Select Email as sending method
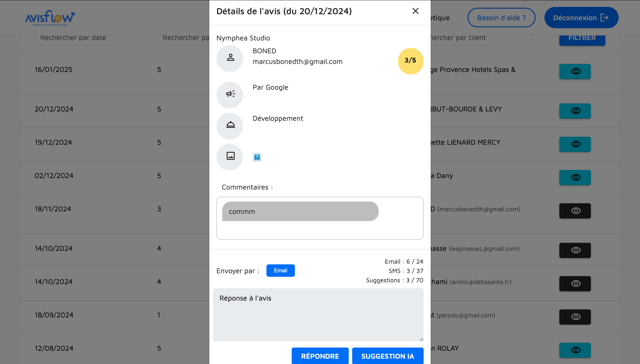This screenshot has height=364, width=640. (x=280, y=271)
